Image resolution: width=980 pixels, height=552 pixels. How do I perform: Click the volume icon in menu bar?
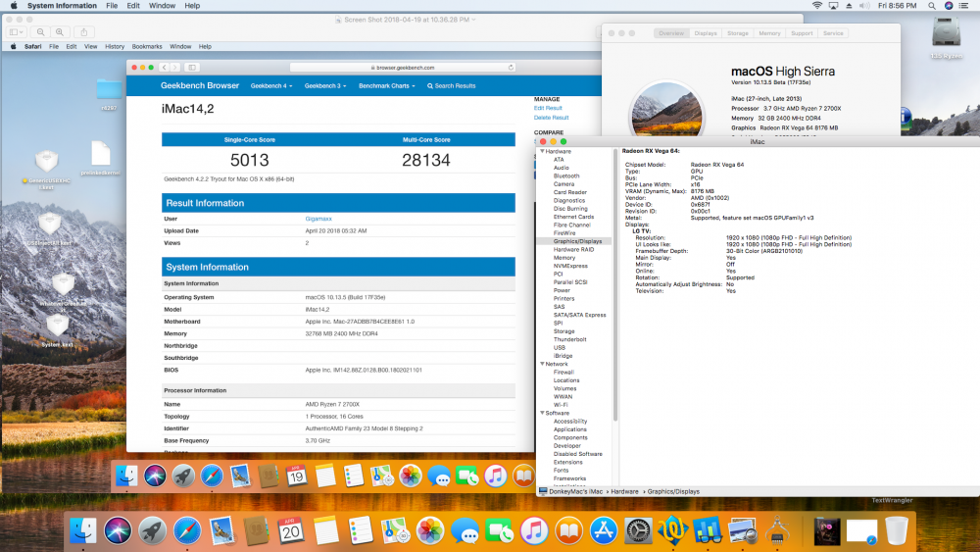[x=864, y=6]
